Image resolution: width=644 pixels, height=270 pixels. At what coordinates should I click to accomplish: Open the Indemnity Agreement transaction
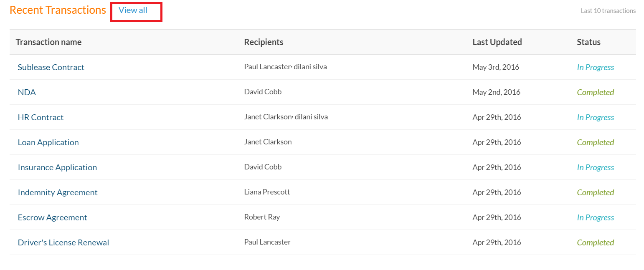[58, 192]
